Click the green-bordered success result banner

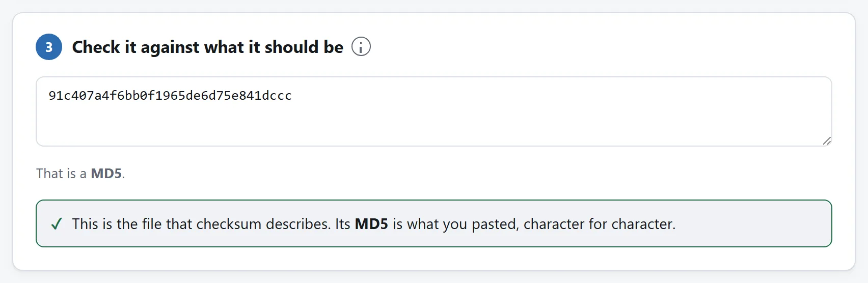[433, 223]
